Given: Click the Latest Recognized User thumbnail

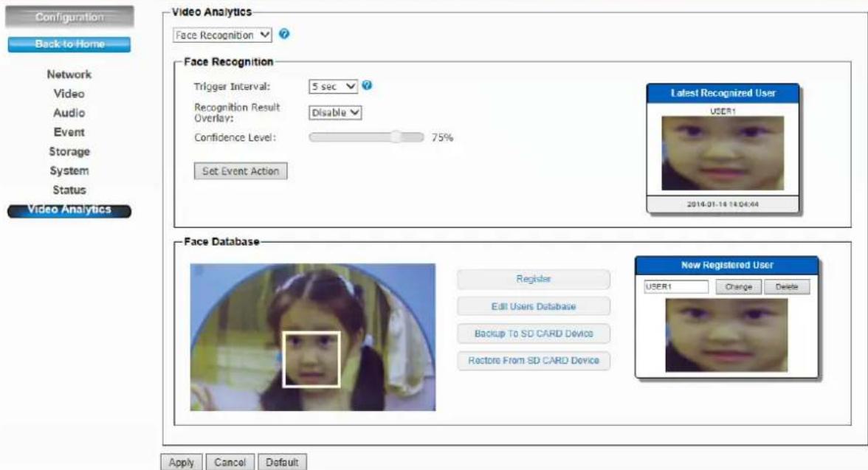Looking at the screenshot, I should (x=723, y=153).
